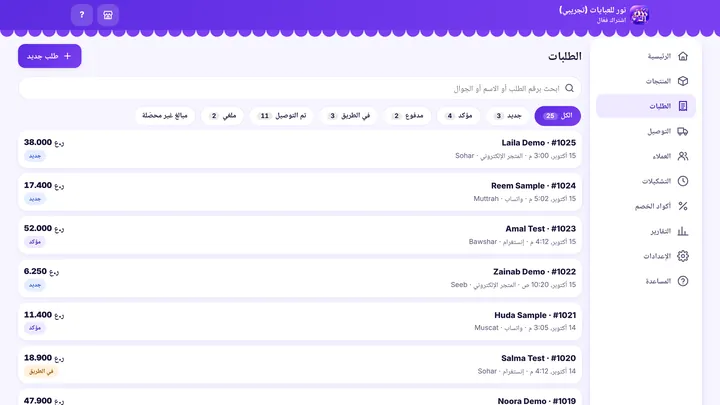Click the help circle icon beside المساعدة
The width and height of the screenshot is (720, 405).
[683, 281]
